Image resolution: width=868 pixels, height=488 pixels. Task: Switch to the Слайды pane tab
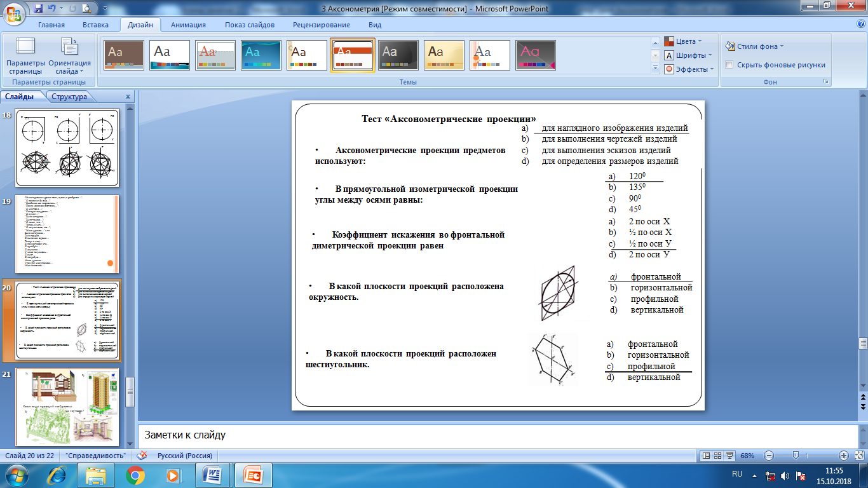point(20,97)
